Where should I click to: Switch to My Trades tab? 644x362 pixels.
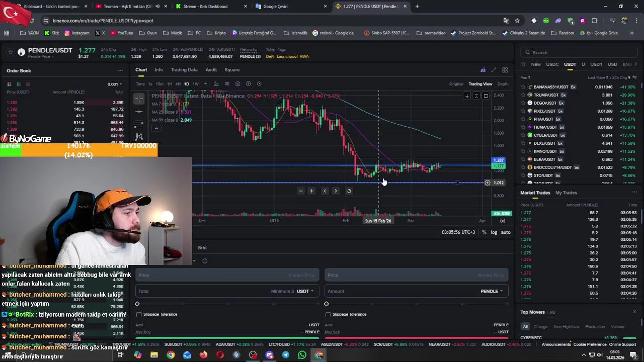[x=566, y=193]
